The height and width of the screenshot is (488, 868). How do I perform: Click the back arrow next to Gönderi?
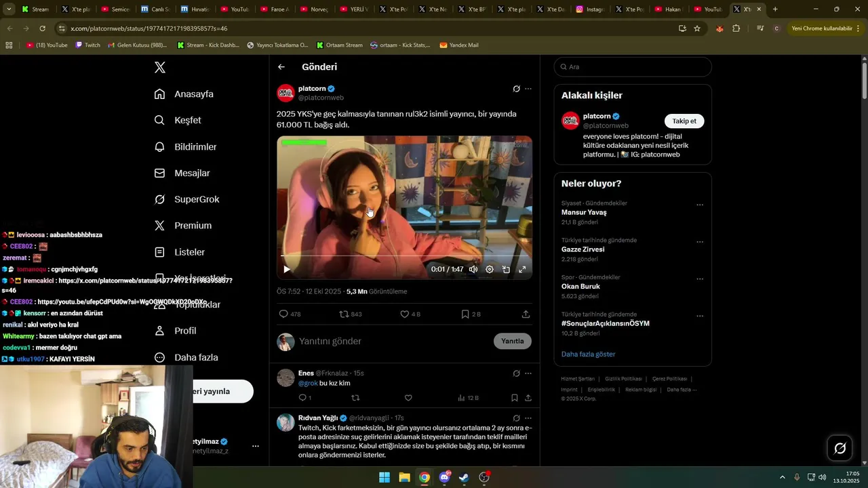281,67
